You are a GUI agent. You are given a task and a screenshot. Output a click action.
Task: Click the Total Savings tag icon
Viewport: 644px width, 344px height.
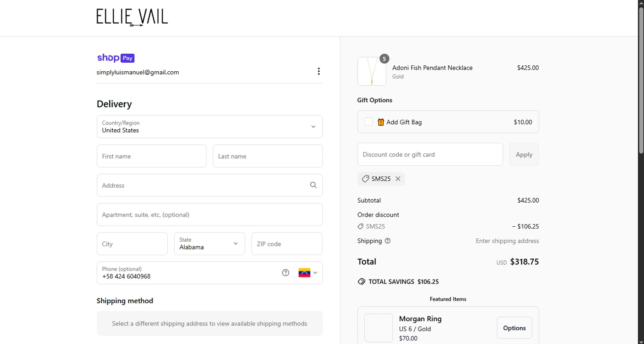click(361, 282)
